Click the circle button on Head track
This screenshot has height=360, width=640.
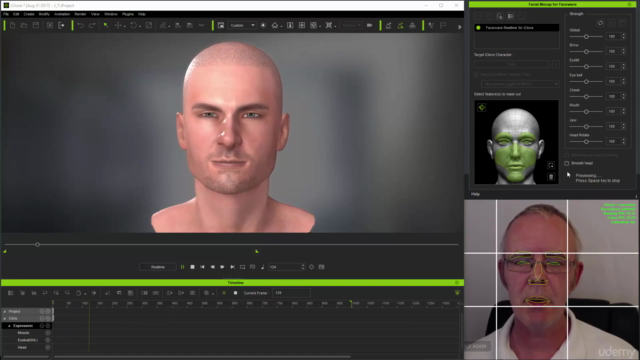(48, 347)
